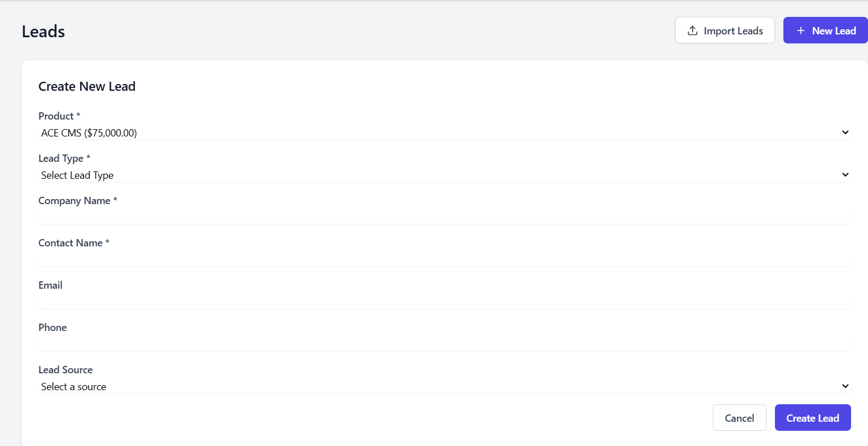Click the Email label above its field
The width and height of the screenshot is (868, 446).
pyautogui.click(x=50, y=285)
